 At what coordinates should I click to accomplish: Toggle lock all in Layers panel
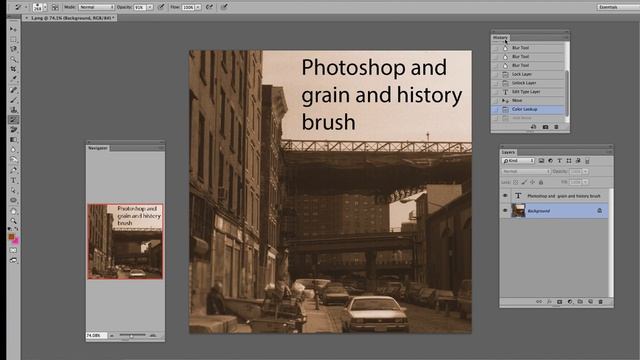point(541,182)
